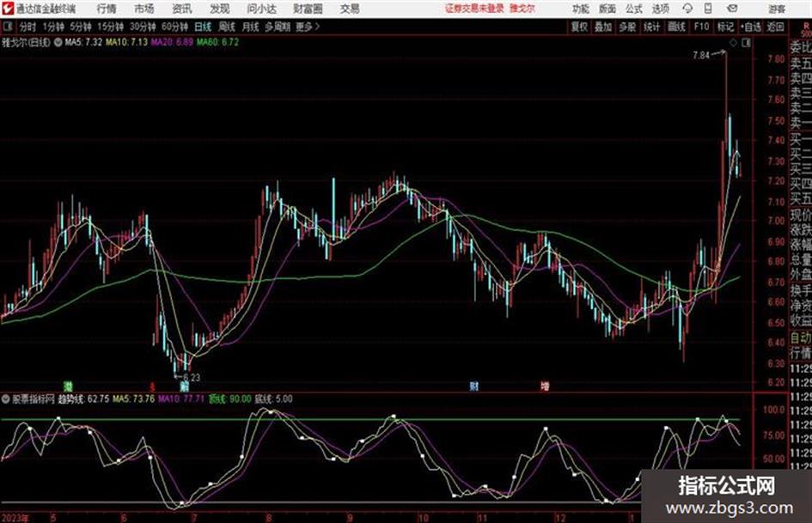The height and width of the screenshot is (523, 812).
Task: Click the 叠加 overlay button
Action: pyautogui.click(x=603, y=27)
